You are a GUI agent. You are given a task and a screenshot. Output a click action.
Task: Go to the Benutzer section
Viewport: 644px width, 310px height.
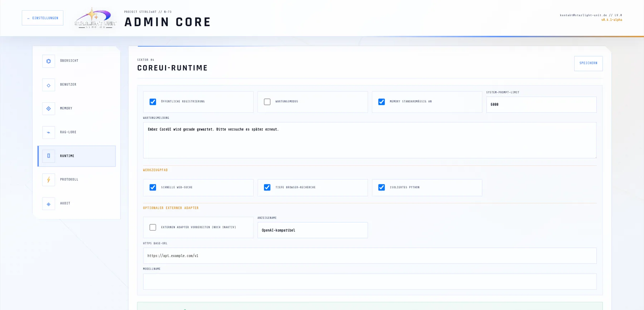(77, 85)
